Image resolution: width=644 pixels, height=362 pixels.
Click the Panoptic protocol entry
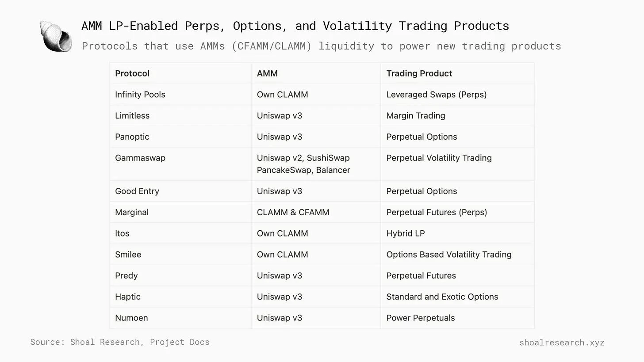(132, 137)
